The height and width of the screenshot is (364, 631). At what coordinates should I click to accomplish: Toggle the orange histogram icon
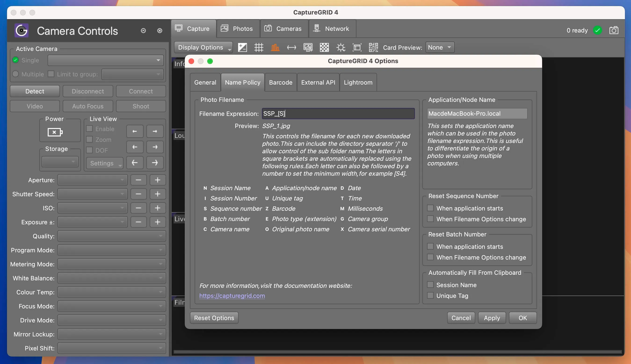(x=275, y=47)
